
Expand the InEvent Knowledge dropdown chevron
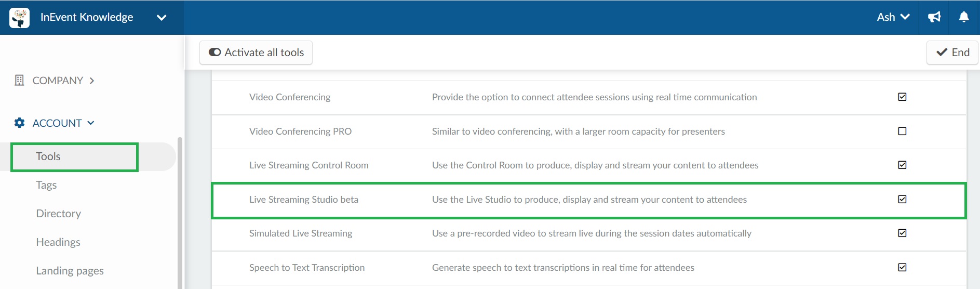tap(162, 18)
